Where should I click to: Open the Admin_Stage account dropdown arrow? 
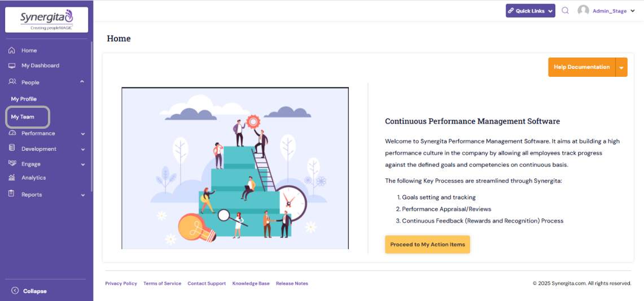click(633, 11)
